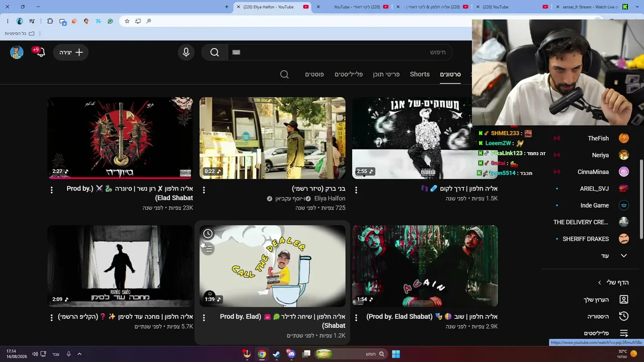Start voice search with the microphone icon

tap(186, 52)
